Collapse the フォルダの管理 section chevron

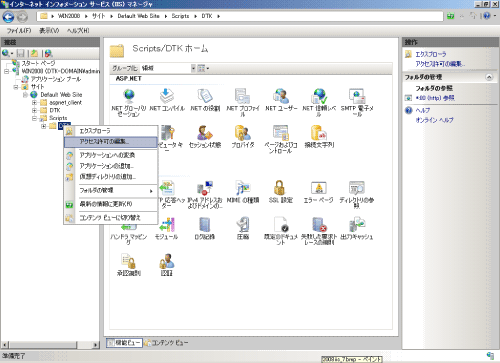point(489,77)
